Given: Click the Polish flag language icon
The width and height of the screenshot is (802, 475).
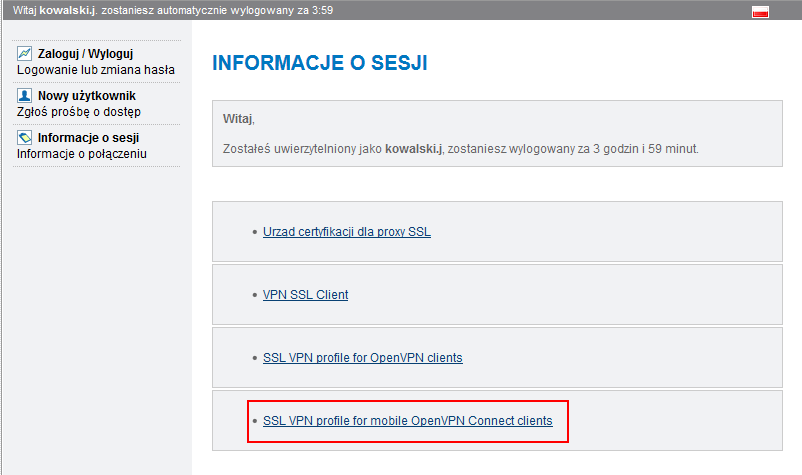Looking at the screenshot, I should click(760, 11).
